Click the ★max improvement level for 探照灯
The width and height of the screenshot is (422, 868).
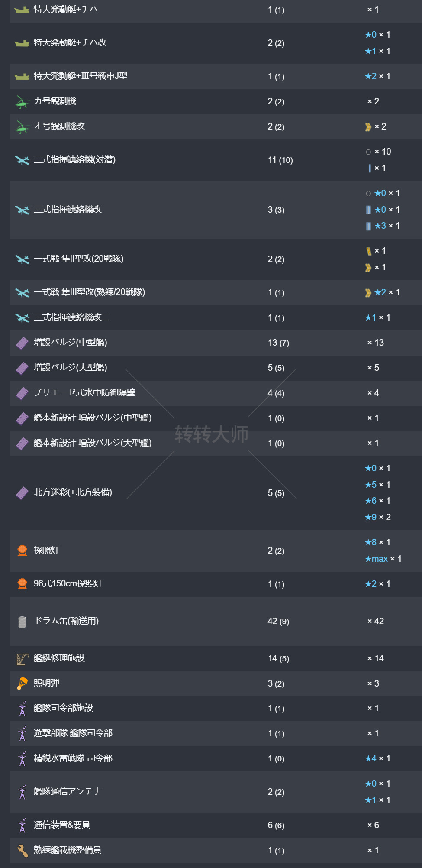(377, 559)
